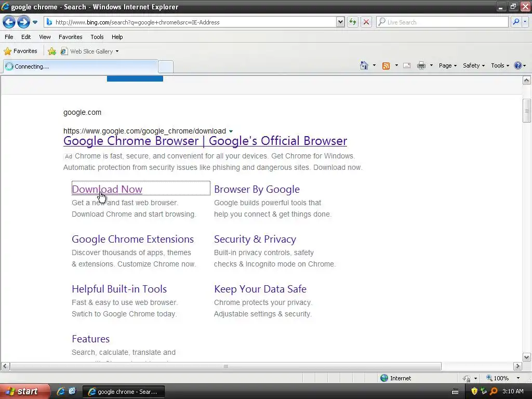
Task: Open a new blank tab
Action: 166,67
